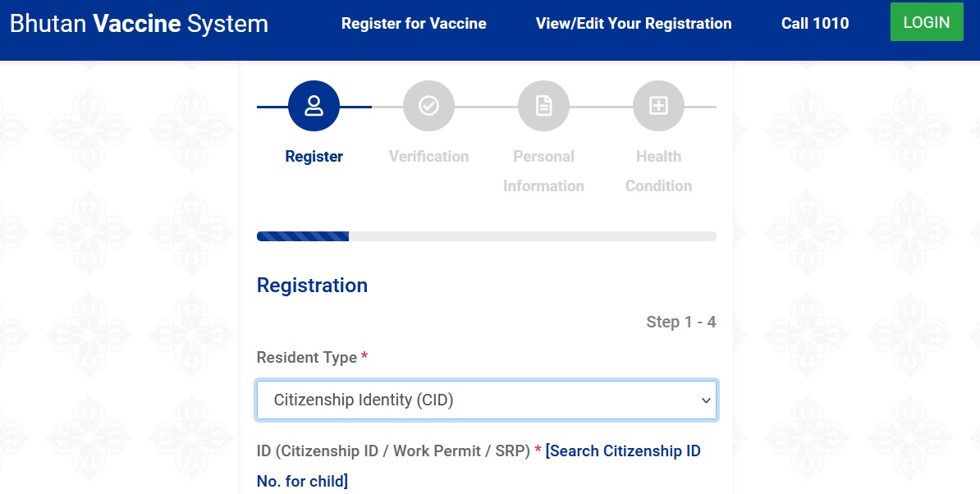Open Search Citizenship ID No. for child link
The width and height of the screenshot is (980, 494).
click(x=622, y=451)
